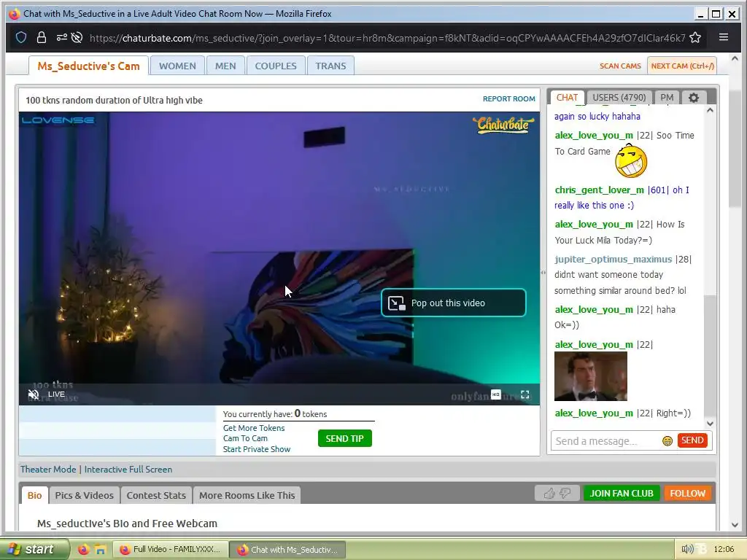Click the chat scrollbar down arrow

(x=710, y=424)
